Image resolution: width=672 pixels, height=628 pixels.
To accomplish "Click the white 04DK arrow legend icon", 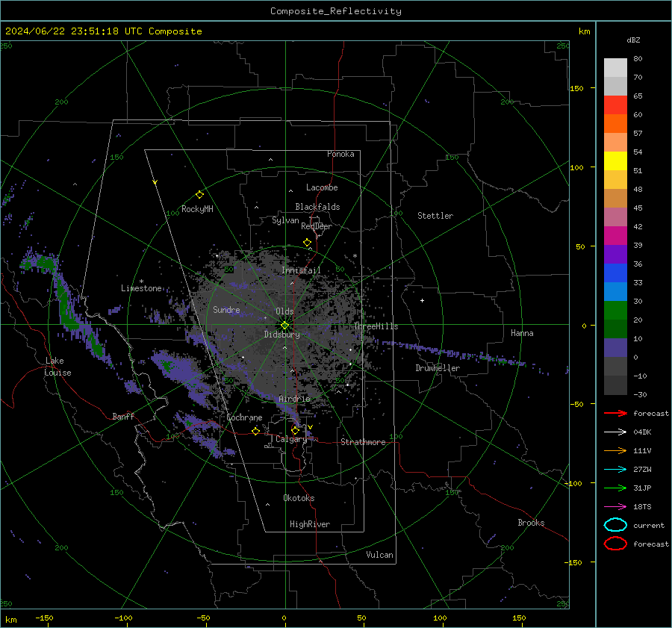I will 615,432.
